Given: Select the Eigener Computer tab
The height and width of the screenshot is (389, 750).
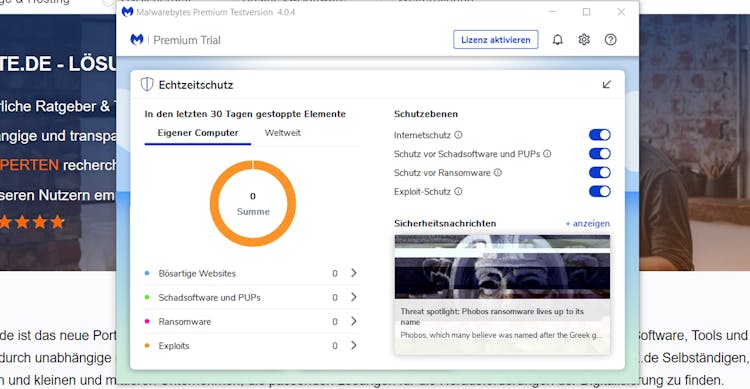Looking at the screenshot, I should click(198, 133).
